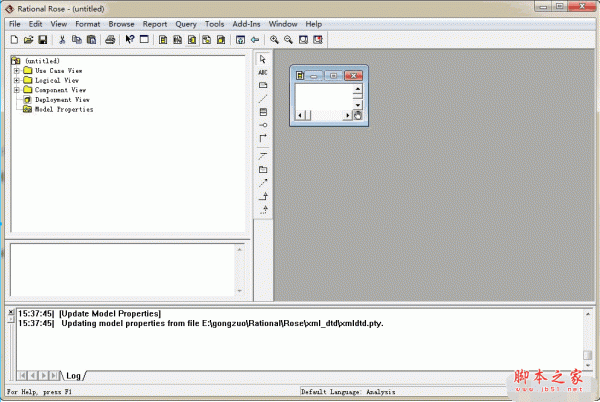This screenshot has height=402, width=600.
Task: Open the Format menu
Action: point(88,24)
